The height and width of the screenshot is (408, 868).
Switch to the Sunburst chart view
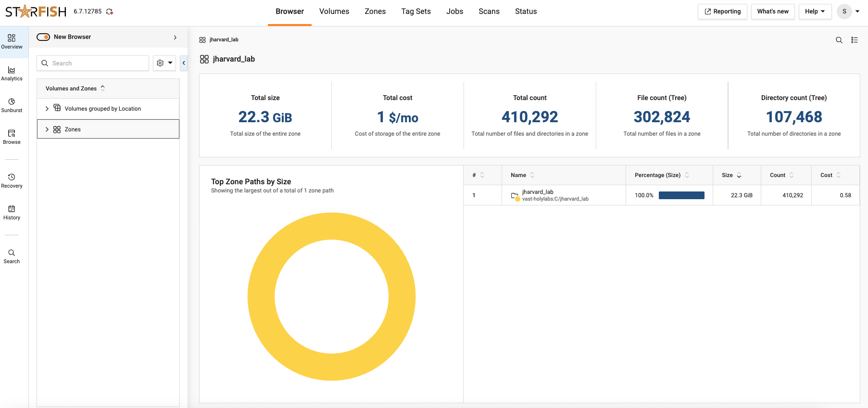click(x=12, y=105)
